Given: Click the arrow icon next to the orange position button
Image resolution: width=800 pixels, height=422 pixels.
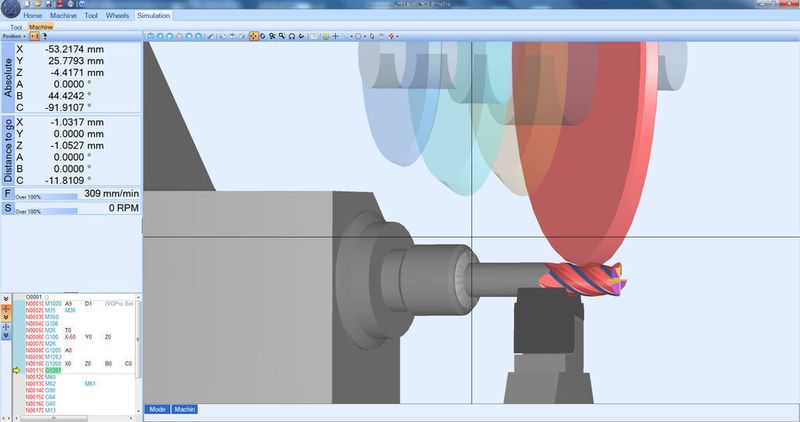Looking at the screenshot, I should point(44,36).
